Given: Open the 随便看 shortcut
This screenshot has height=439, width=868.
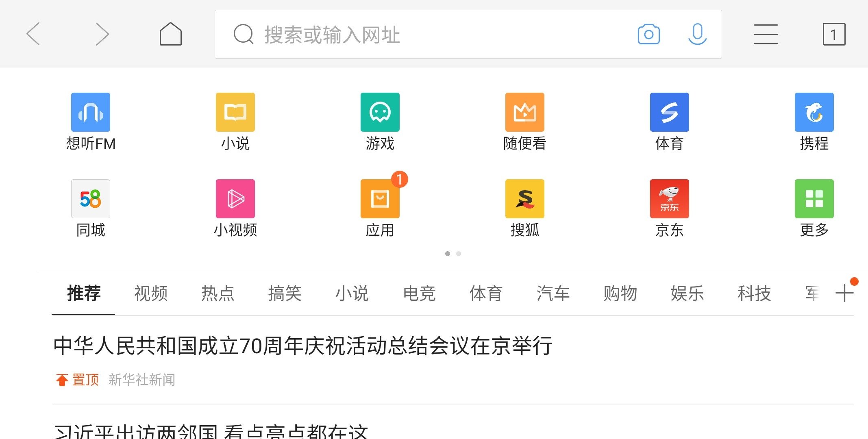Looking at the screenshot, I should point(525,122).
